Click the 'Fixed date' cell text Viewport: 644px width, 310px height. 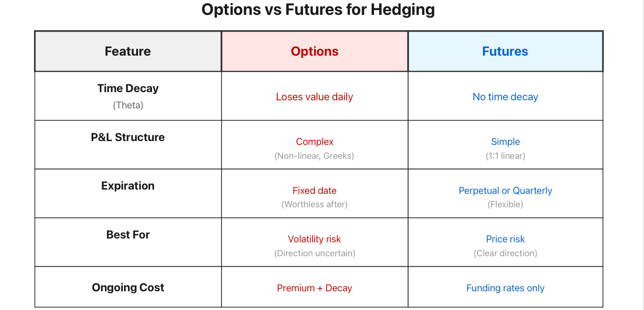pos(315,191)
